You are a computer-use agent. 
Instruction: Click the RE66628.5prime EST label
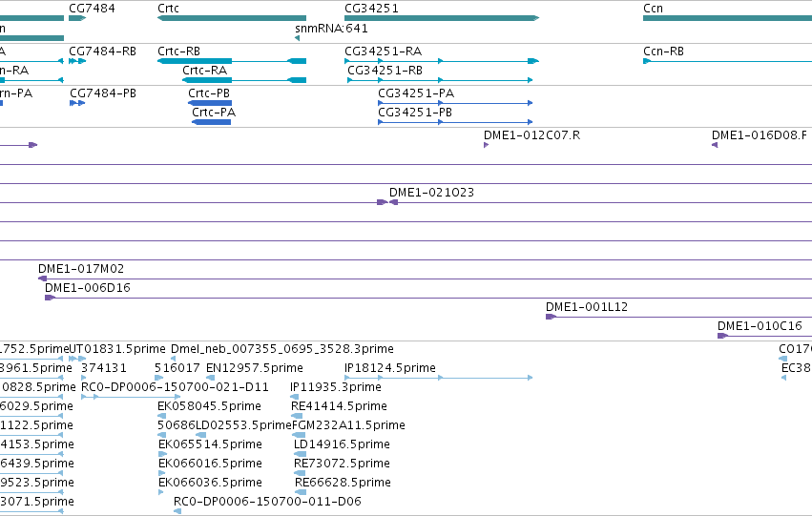click(x=343, y=483)
